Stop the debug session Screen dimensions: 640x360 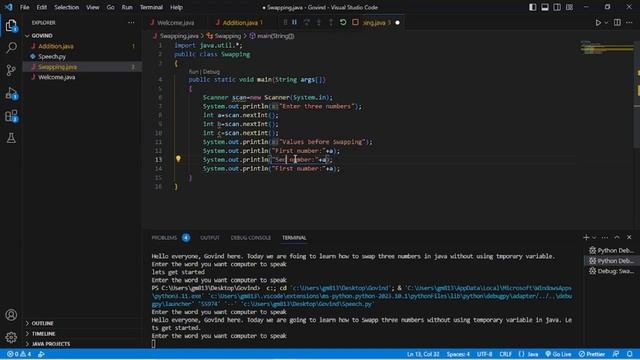pyautogui.click(x=355, y=22)
